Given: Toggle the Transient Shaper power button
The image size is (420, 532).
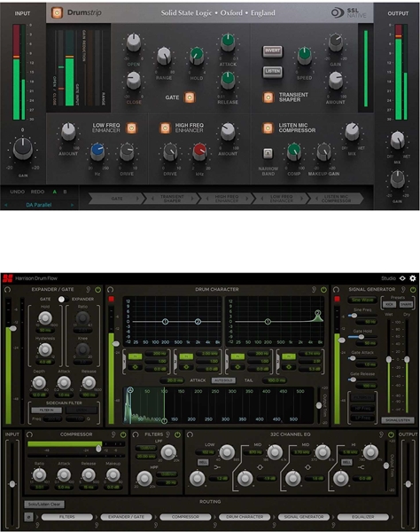Looking at the screenshot, I should coord(268,98).
